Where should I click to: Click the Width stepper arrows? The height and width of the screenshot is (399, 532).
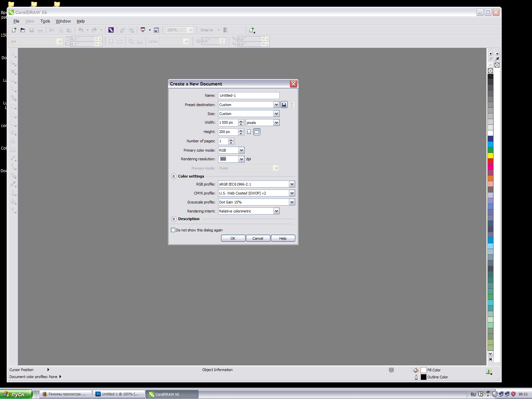pyautogui.click(x=241, y=123)
